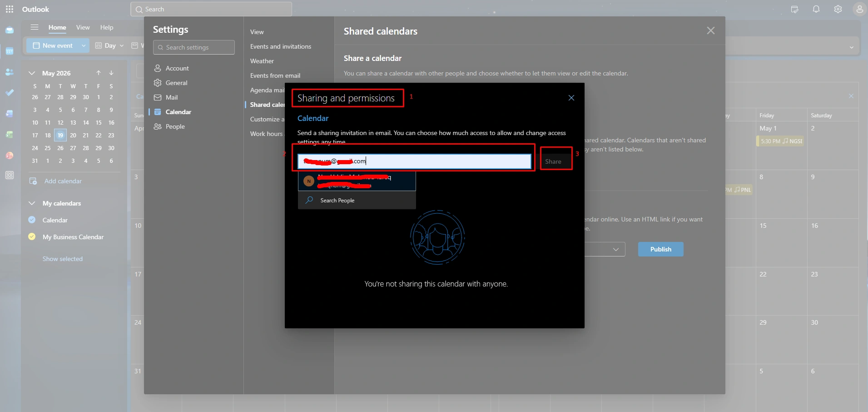The width and height of the screenshot is (868, 412).
Task: Open the View calendar settings page
Action: [257, 32]
